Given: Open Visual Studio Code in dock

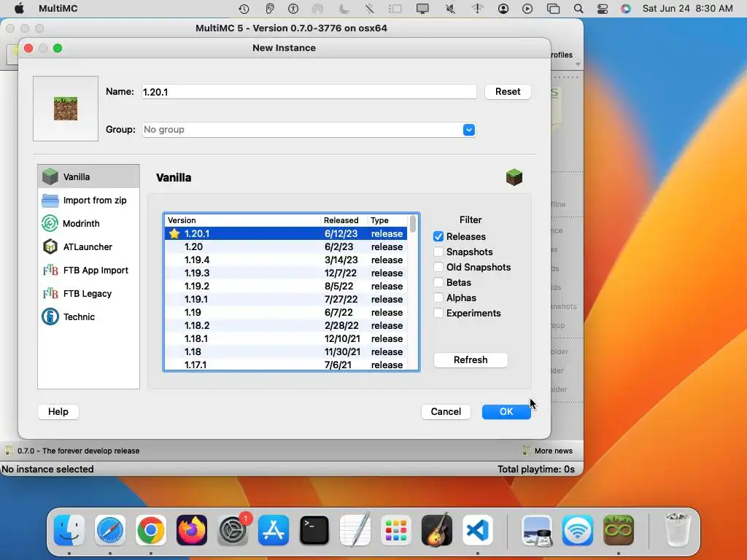Looking at the screenshot, I should [478, 529].
